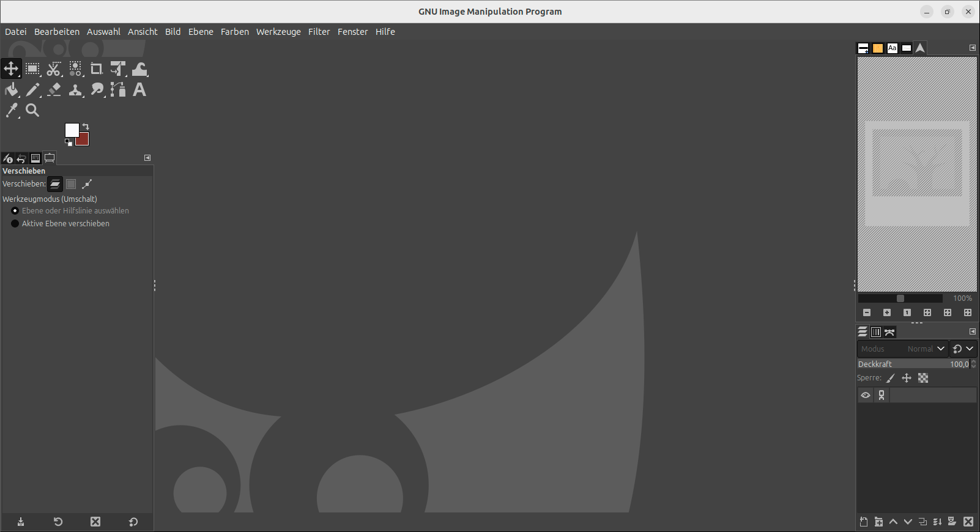This screenshot has height=532, width=980.
Task: Reset colors to black and white
Action: coord(69,142)
